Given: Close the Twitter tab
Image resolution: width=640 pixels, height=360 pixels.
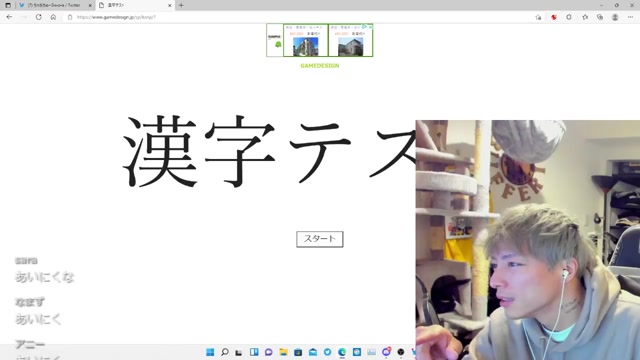Looking at the screenshot, I should (x=90, y=5).
